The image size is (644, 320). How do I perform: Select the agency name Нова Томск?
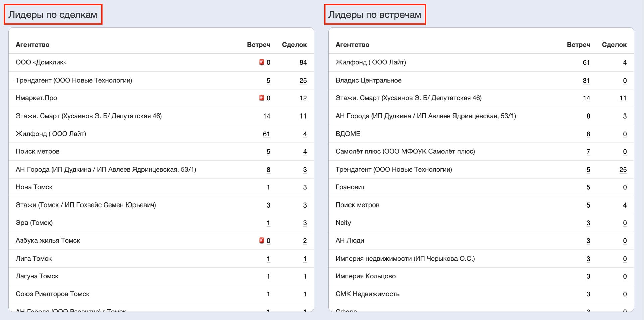[x=34, y=187]
